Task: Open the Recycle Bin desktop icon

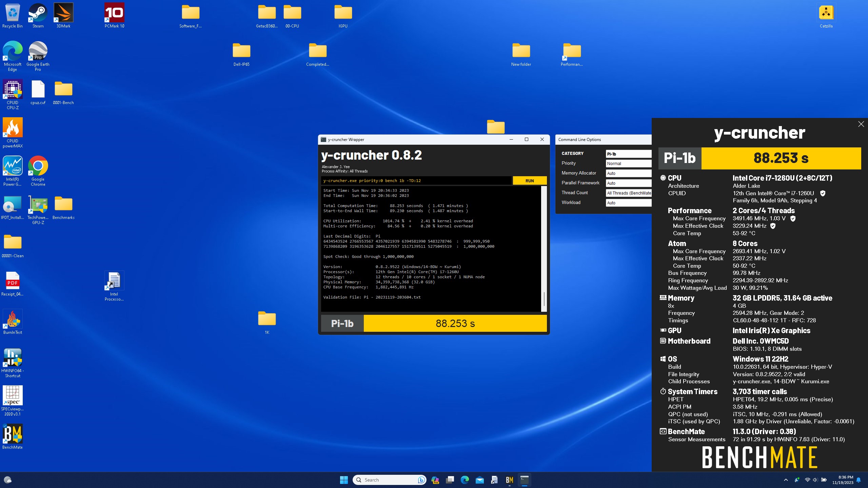Action: 13,16
